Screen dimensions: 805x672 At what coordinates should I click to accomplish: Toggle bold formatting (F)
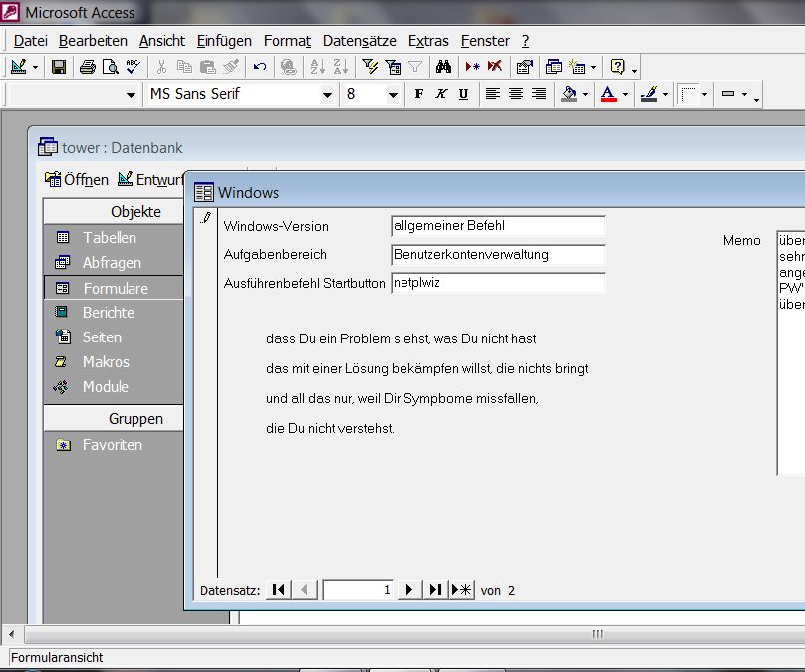click(418, 94)
